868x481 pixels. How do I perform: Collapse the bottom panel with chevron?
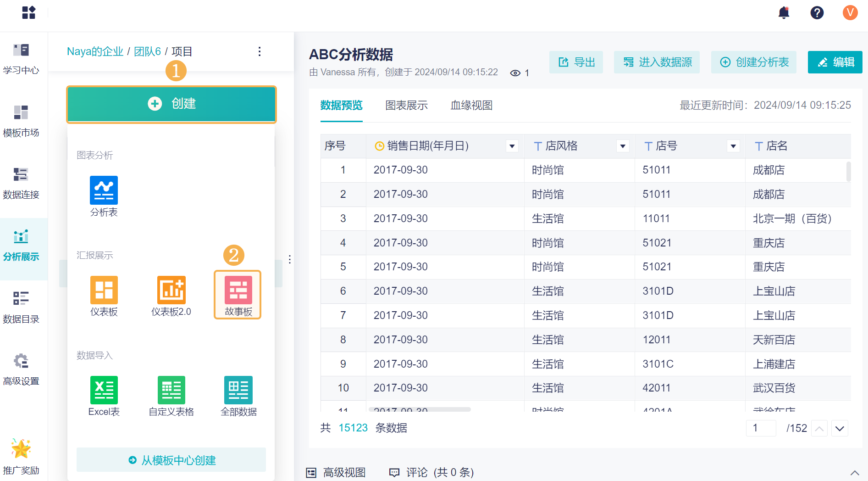(x=855, y=473)
